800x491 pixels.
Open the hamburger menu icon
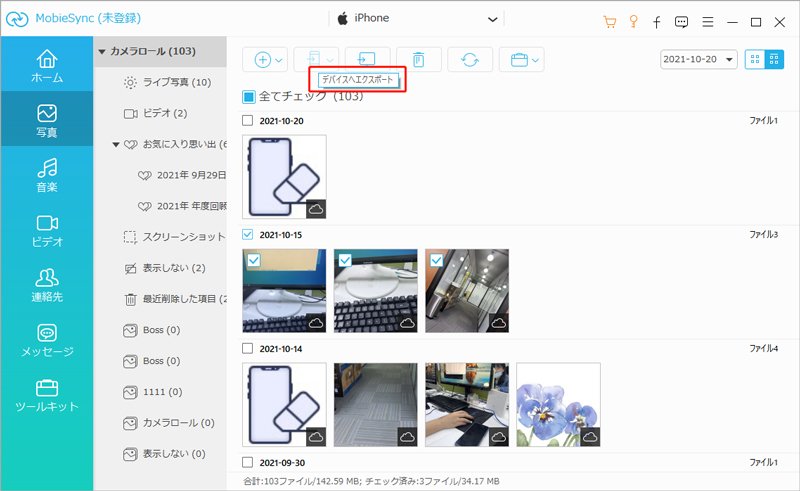(708, 22)
